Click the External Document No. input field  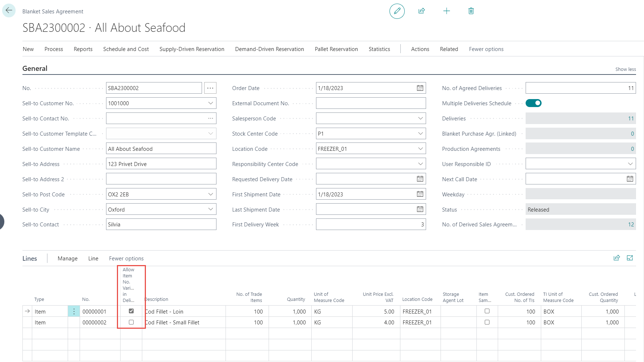(x=370, y=103)
